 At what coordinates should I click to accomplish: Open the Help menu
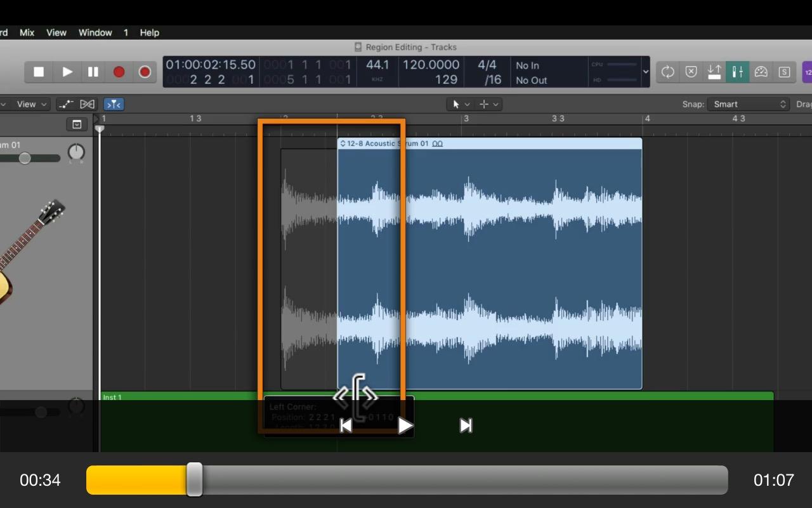[150, 32]
